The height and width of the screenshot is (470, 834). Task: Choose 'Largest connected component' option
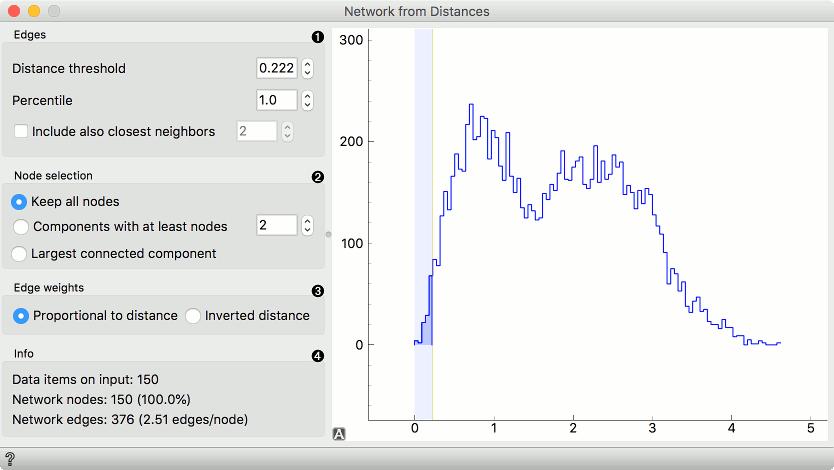click(x=19, y=253)
